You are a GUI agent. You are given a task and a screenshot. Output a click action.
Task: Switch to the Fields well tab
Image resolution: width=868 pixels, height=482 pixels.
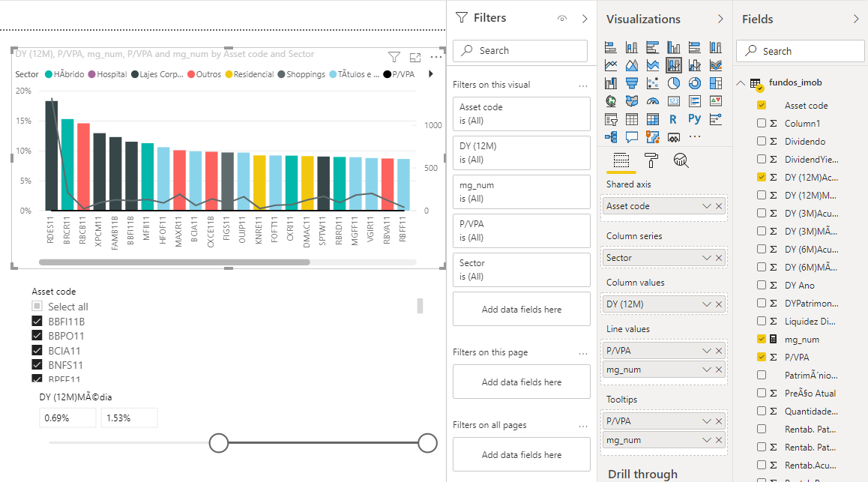(621, 160)
